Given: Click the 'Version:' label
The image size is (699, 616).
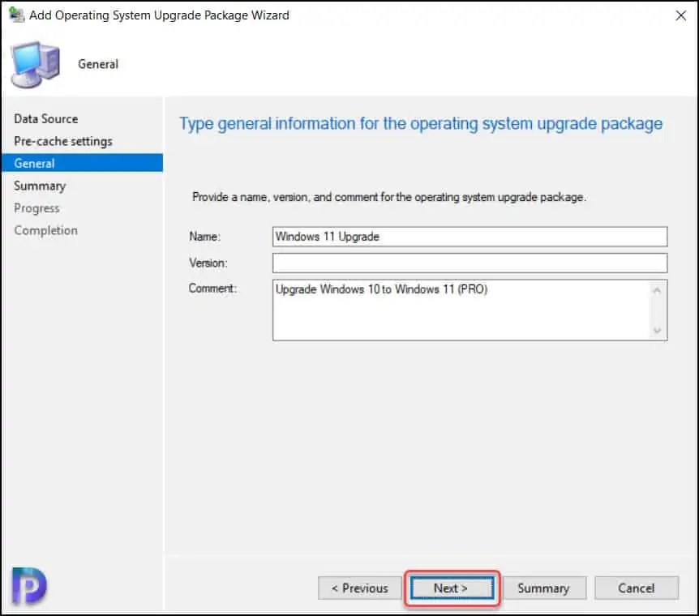Looking at the screenshot, I should click(208, 263).
